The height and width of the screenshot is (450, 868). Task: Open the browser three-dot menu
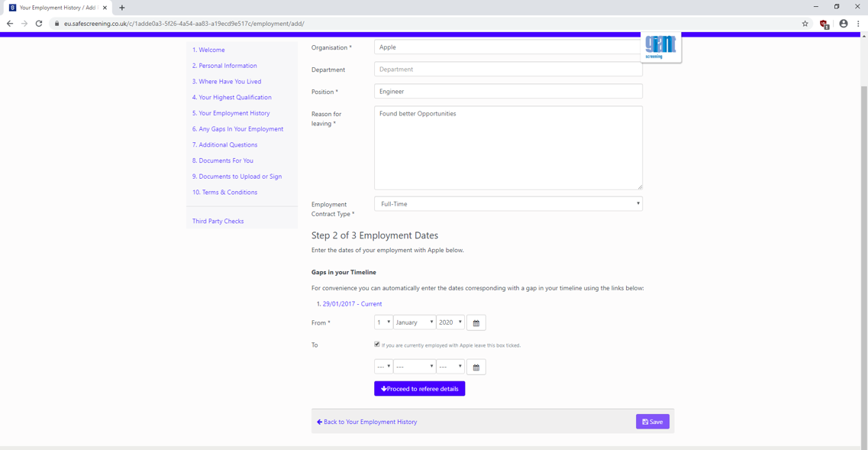pos(858,24)
